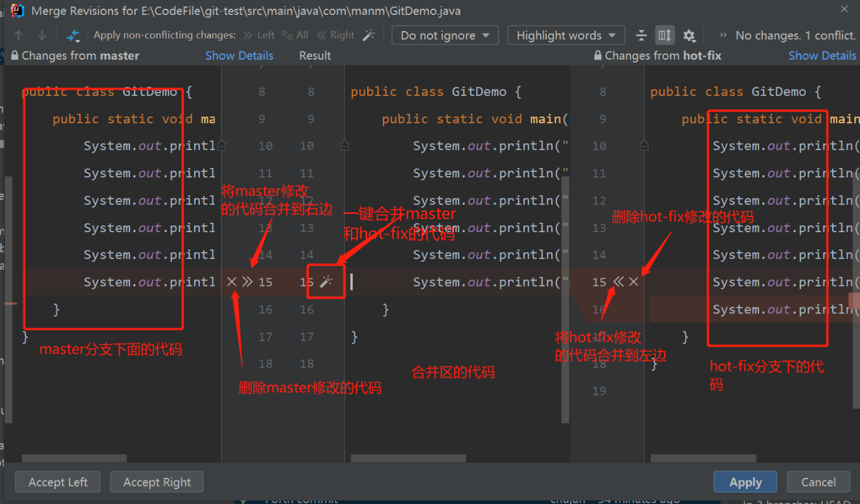Click the IntelliJ logo in title bar

(x=17, y=10)
